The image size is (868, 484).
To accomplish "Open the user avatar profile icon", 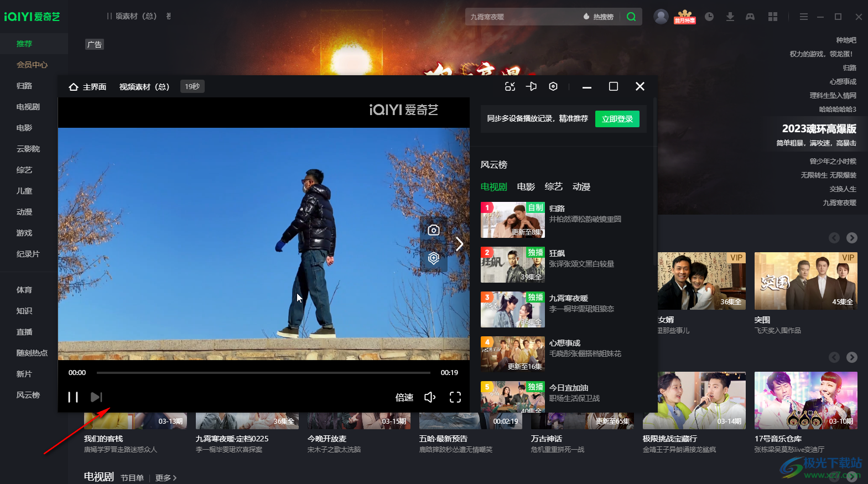I will point(661,17).
